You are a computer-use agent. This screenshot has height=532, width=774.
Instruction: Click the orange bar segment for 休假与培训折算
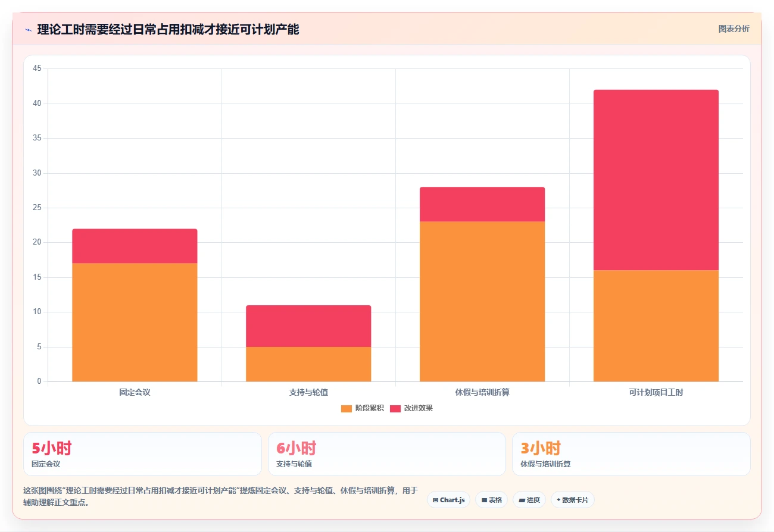482,301
